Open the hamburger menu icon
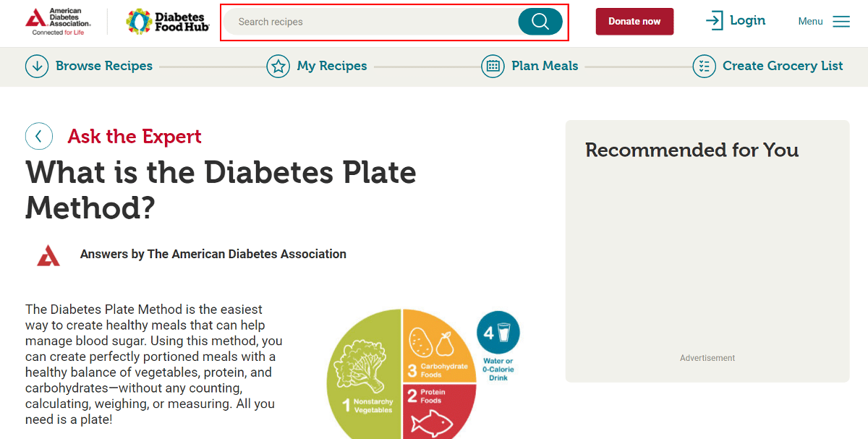 tap(841, 22)
